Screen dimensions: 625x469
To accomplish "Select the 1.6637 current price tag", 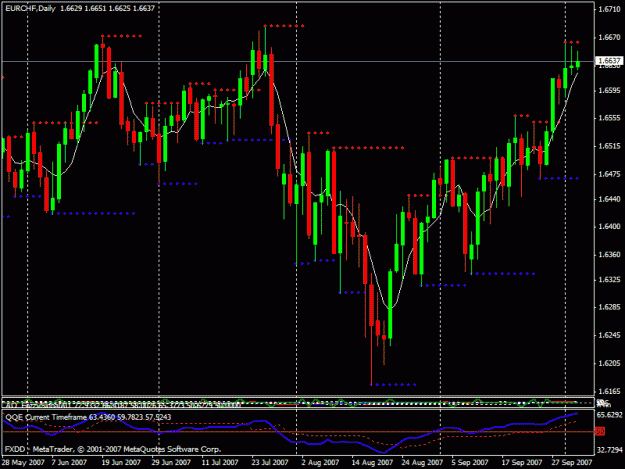I will pyautogui.click(x=609, y=61).
